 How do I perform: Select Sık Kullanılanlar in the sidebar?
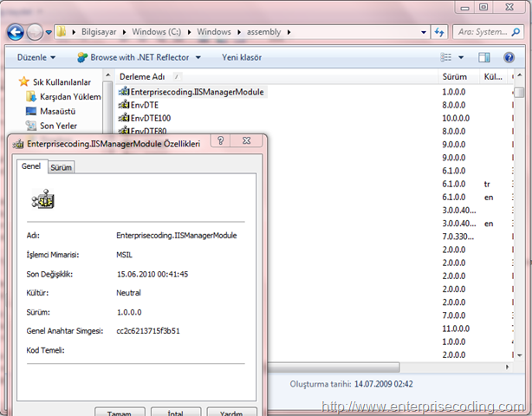pyautogui.click(x=62, y=82)
